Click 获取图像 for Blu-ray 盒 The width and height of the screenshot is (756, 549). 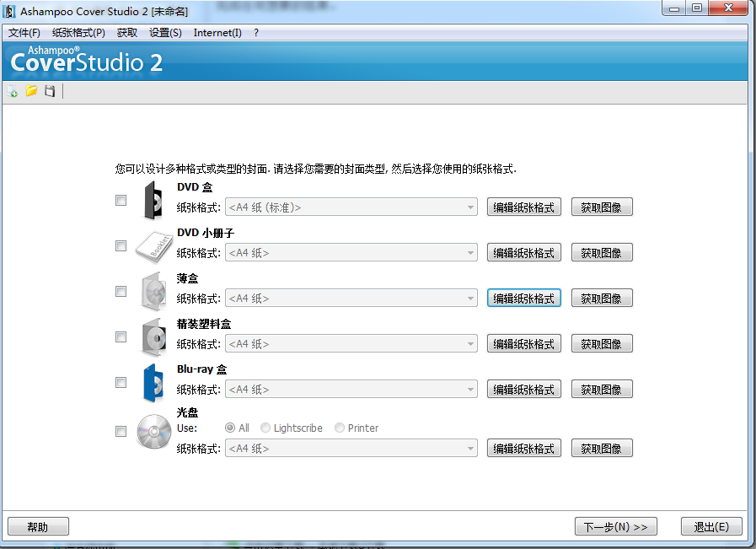tap(602, 389)
